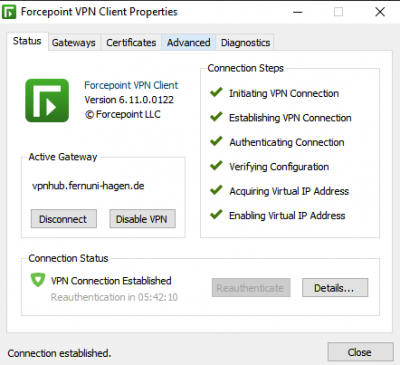Viewport: 400px width, 365px height.
Task: Click the Forcepoint VPN Client link text
Action: click(x=131, y=85)
